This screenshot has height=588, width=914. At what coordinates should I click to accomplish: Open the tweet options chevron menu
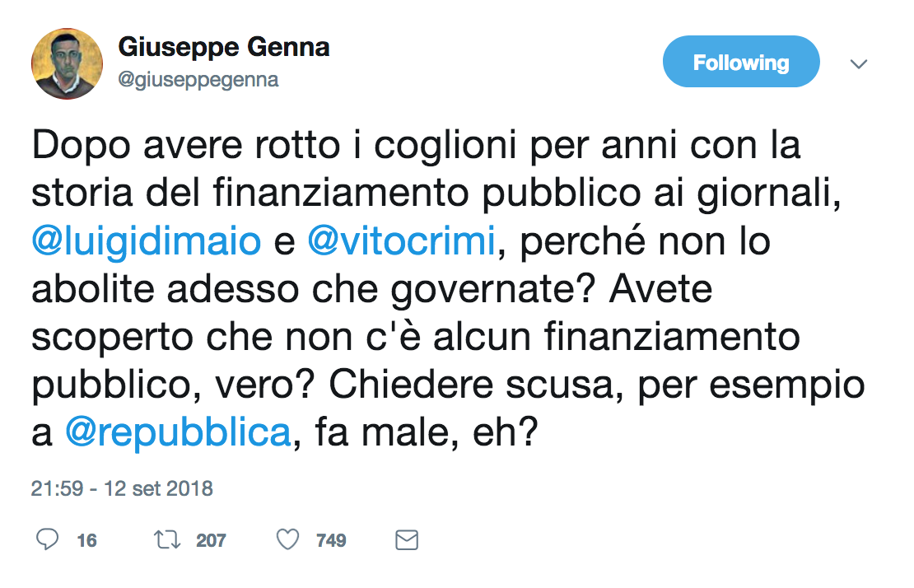pos(858,63)
